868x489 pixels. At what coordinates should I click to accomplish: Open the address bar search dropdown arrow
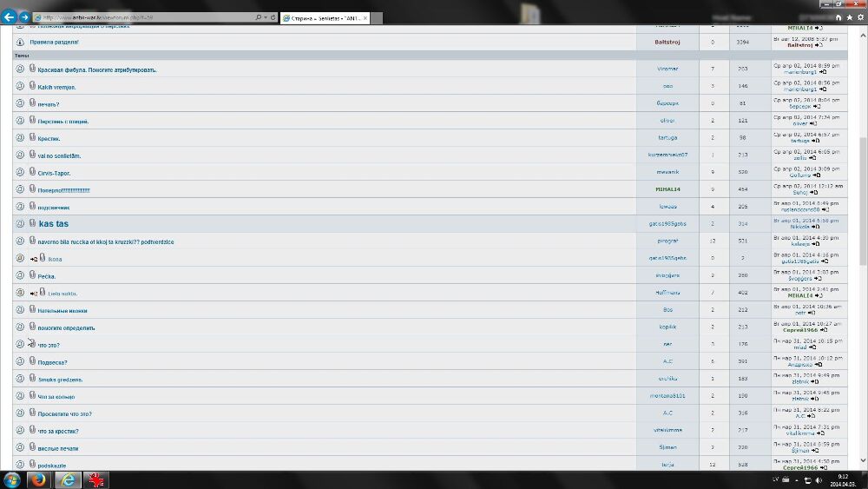(x=266, y=17)
